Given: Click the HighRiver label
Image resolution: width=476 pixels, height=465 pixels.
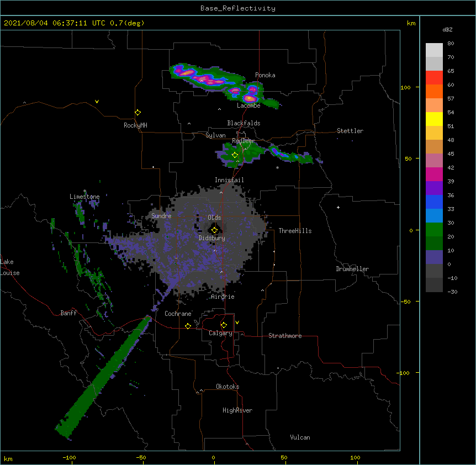Looking at the screenshot, I should tap(237, 410).
